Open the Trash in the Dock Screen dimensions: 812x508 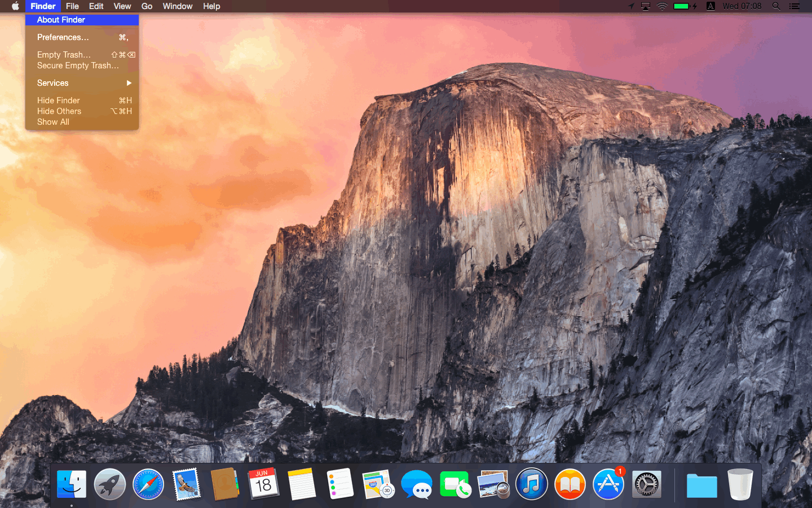click(740, 484)
